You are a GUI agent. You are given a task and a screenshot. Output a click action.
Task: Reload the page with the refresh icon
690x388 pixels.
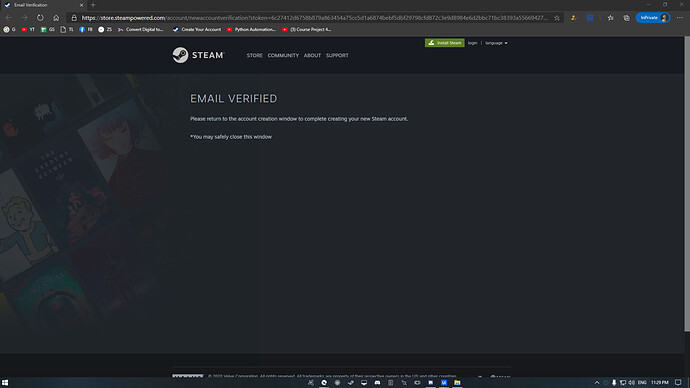[x=40, y=18]
